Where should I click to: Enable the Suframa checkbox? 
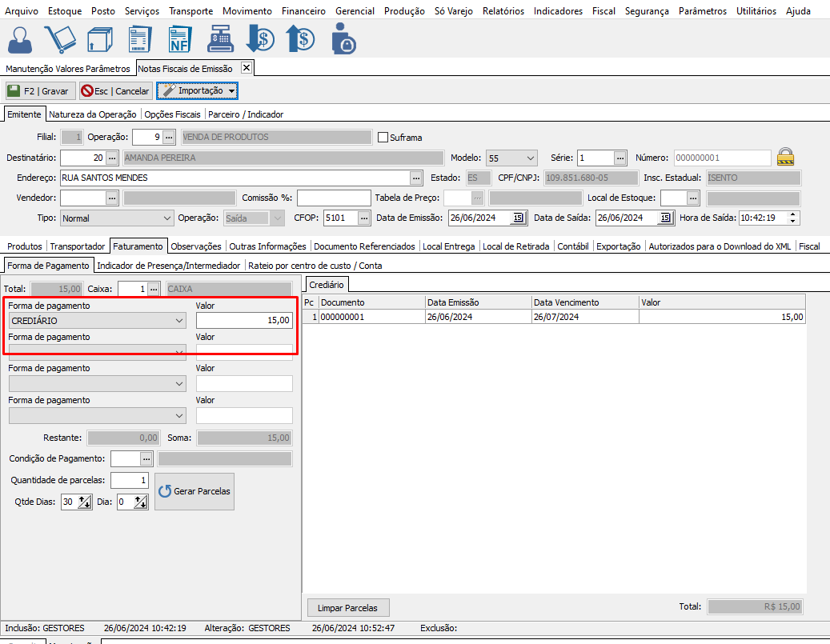[x=383, y=137]
